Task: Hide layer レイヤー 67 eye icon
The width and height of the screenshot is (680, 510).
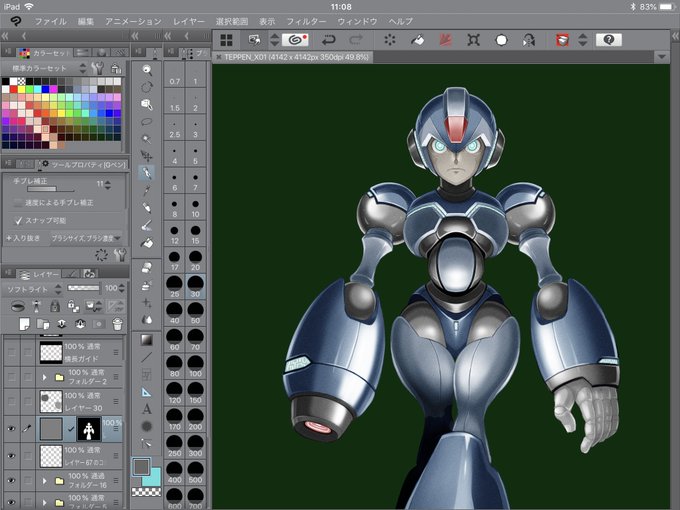Action: (x=11, y=456)
